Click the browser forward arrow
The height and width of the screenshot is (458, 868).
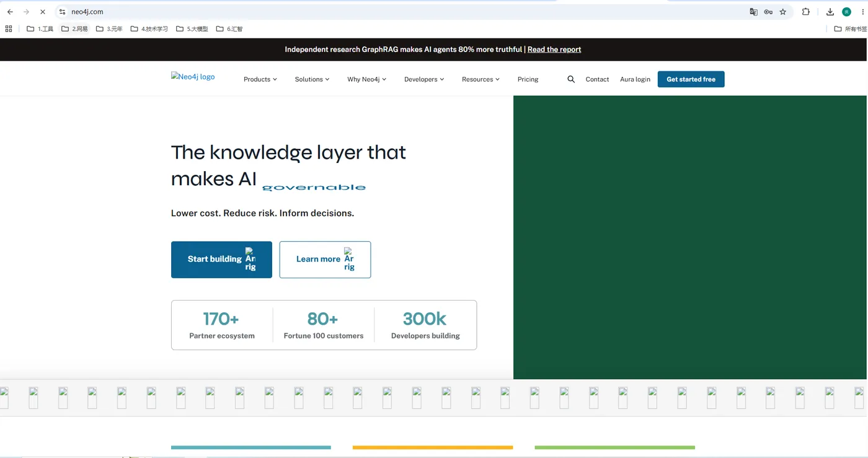point(26,12)
